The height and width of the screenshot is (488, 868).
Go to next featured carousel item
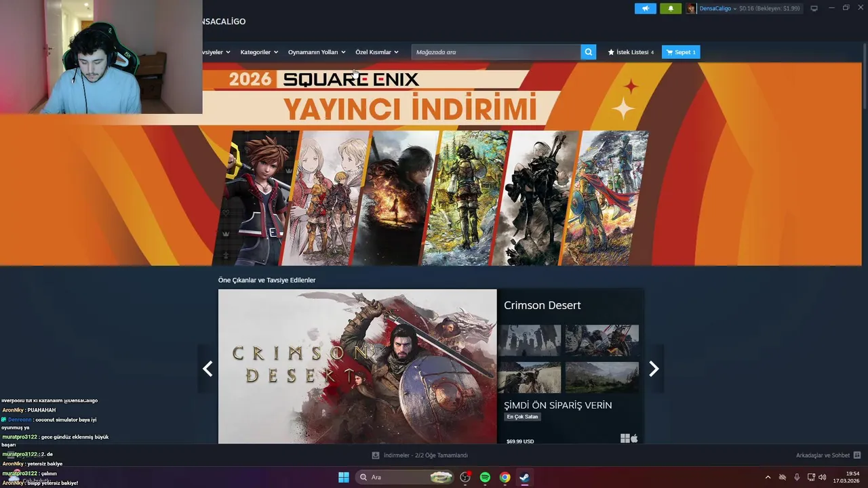tap(654, 369)
